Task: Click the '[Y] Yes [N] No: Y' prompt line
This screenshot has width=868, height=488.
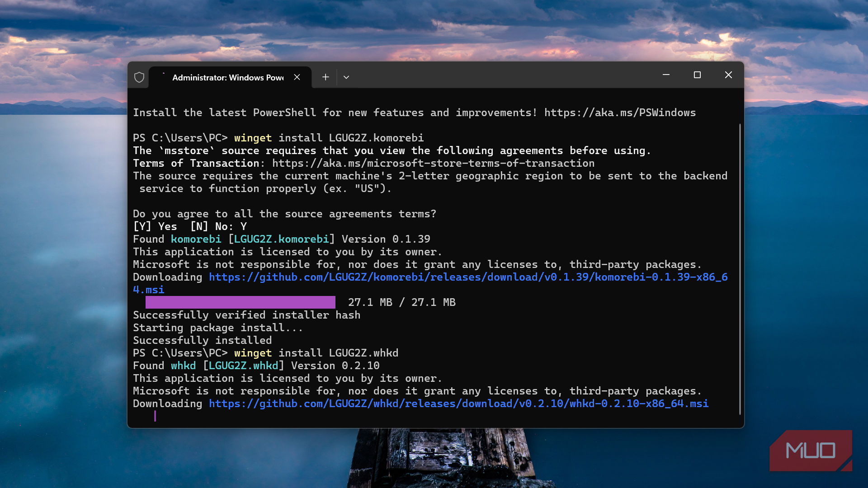Action: 190,226
